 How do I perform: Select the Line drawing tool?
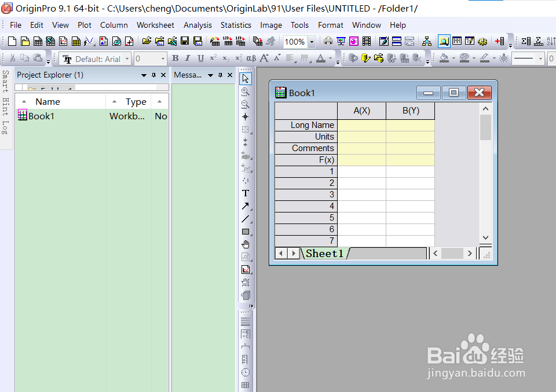pos(246,219)
